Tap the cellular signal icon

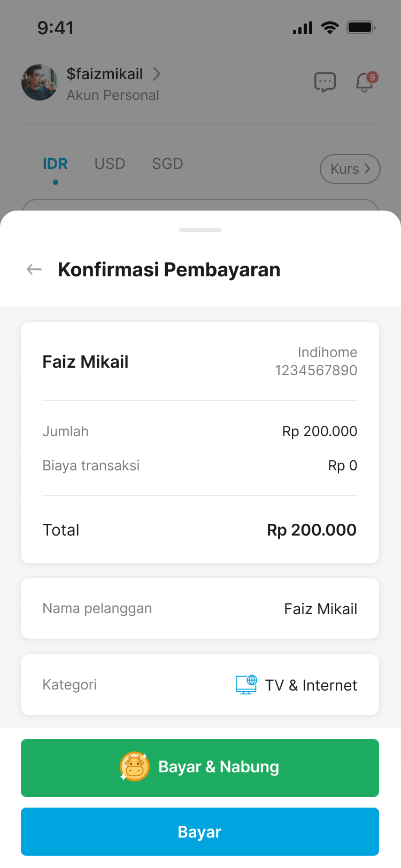303,28
